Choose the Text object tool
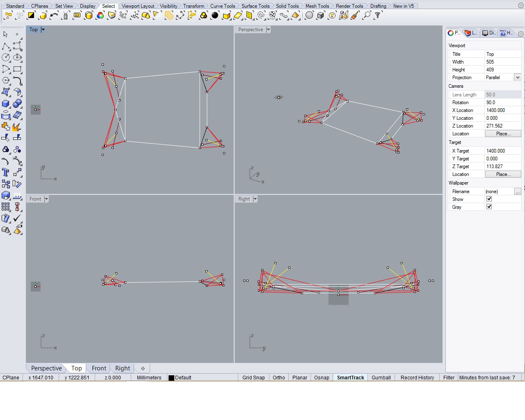The height and width of the screenshot is (420, 525). pos(6,172)
